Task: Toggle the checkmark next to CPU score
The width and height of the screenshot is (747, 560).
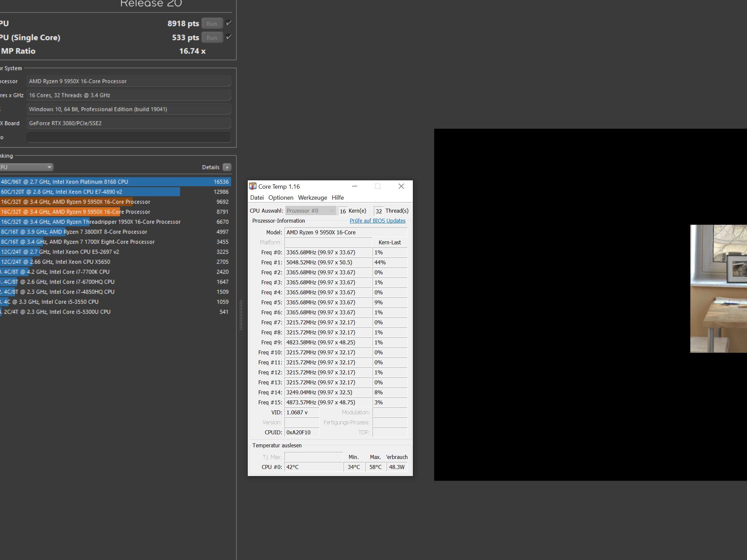Action: 229,23
